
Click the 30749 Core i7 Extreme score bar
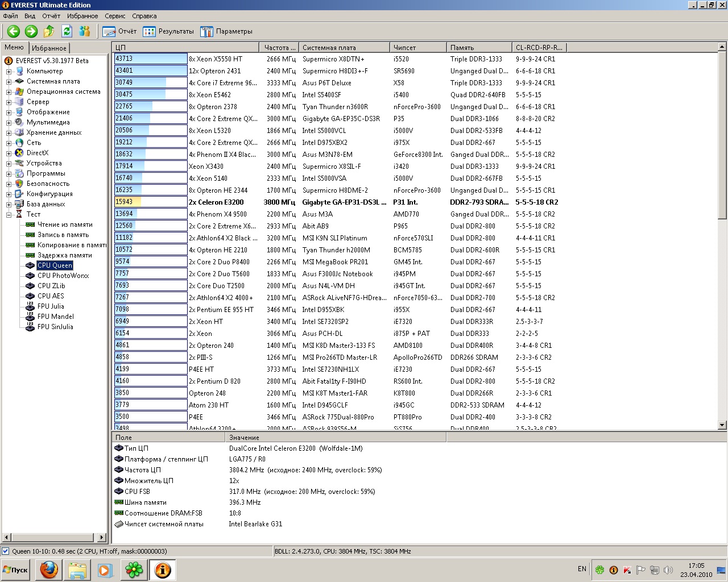151,83
